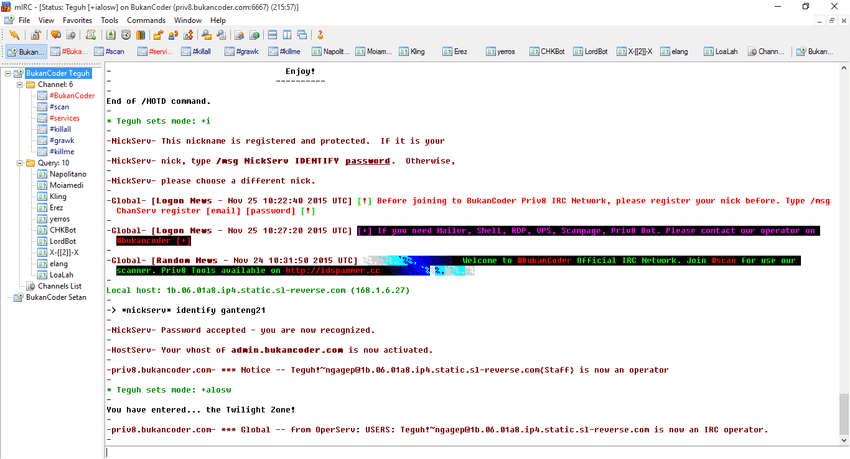
Task: Click the Connect lightning bolt toolbar icon
Action: tap(14, 34)
